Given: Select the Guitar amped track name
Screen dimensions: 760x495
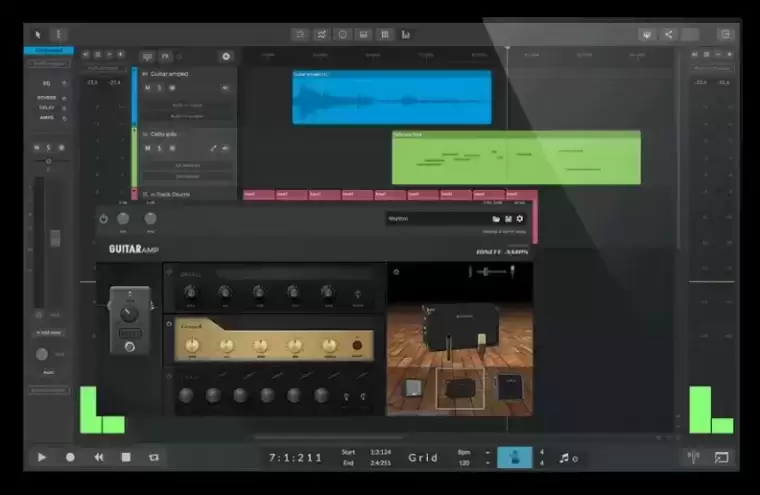Looking at the screenshot, I should (169, 74).
